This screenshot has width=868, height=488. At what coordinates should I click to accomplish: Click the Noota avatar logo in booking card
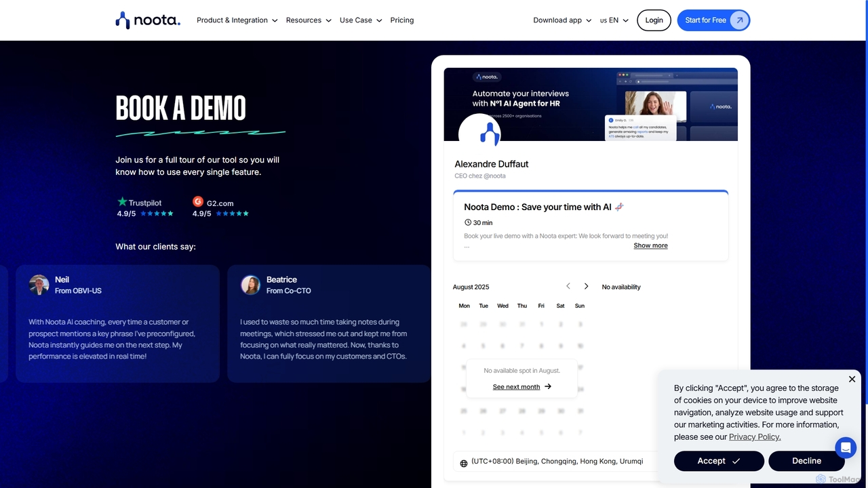480,133
